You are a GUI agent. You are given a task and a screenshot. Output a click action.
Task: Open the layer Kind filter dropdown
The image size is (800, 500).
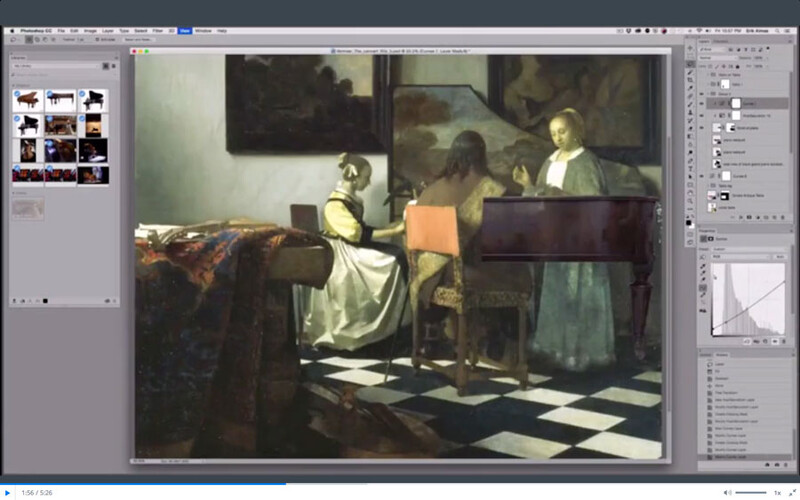[x=713, y=49]
